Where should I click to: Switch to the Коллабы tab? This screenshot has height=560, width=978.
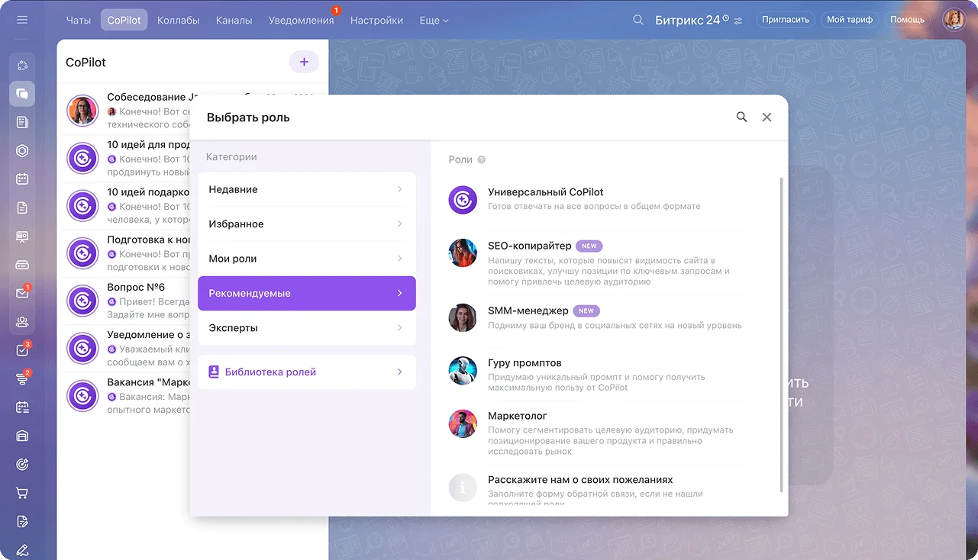click(x=178, y=21)
